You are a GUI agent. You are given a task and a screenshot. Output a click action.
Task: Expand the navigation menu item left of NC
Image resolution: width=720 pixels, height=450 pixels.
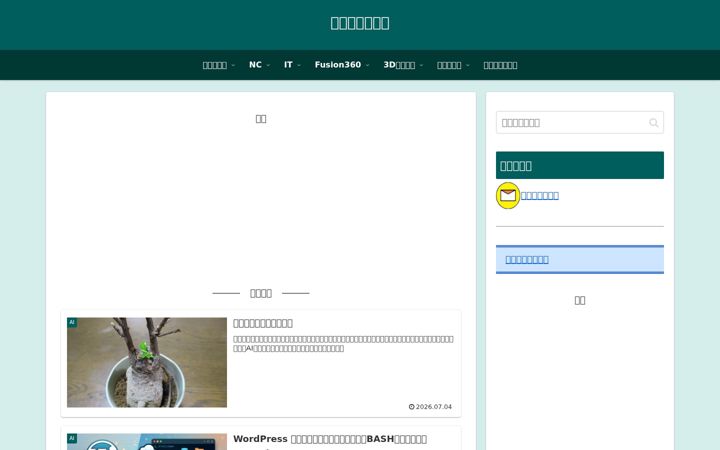tap(219, 65)
